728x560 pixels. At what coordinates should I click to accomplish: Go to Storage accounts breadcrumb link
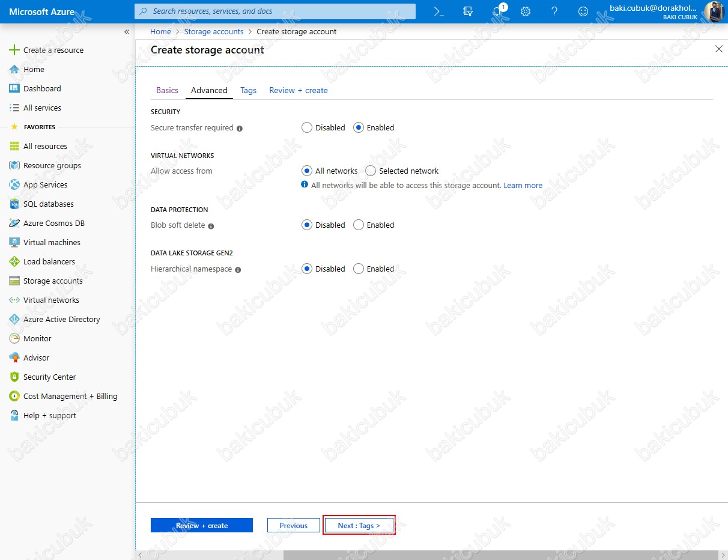[214, 31]
